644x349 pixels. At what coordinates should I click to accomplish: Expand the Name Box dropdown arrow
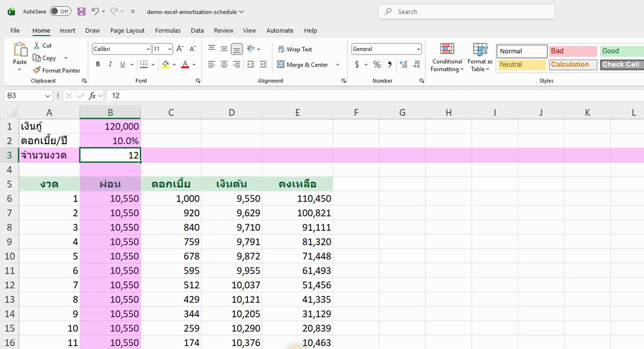pos(48,95)
